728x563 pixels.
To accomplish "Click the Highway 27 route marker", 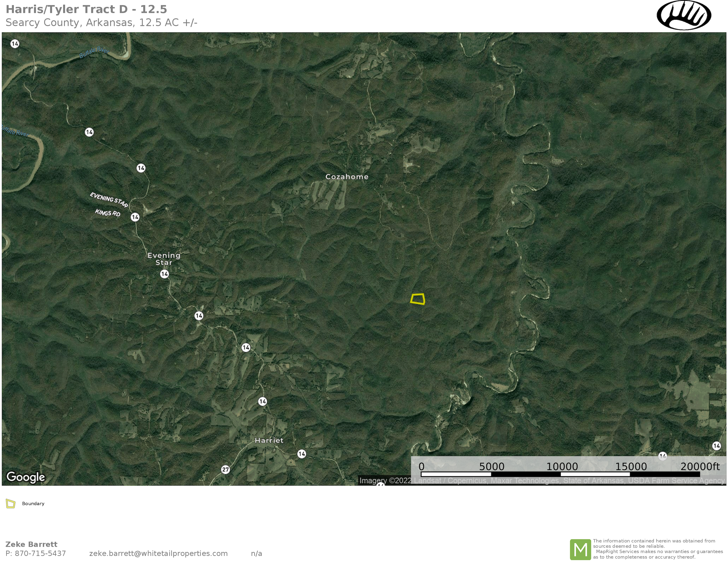I will pyautogui.click(x=226, y=470).
